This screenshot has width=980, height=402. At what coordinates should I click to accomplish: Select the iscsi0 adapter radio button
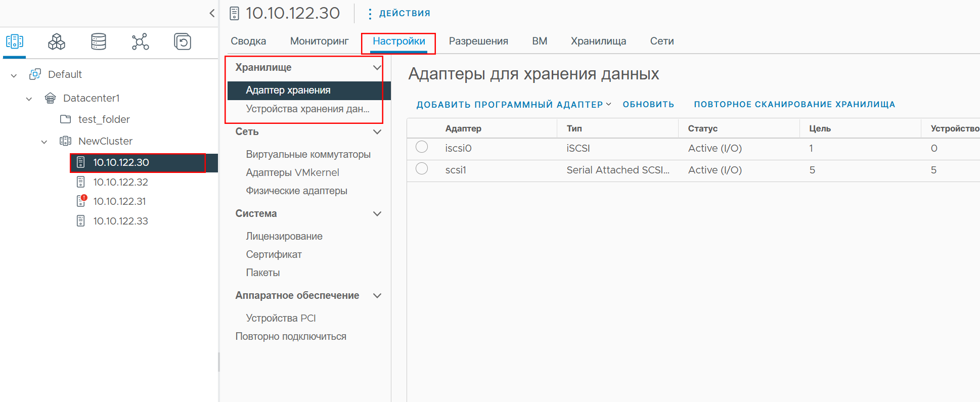click(422, 147)
